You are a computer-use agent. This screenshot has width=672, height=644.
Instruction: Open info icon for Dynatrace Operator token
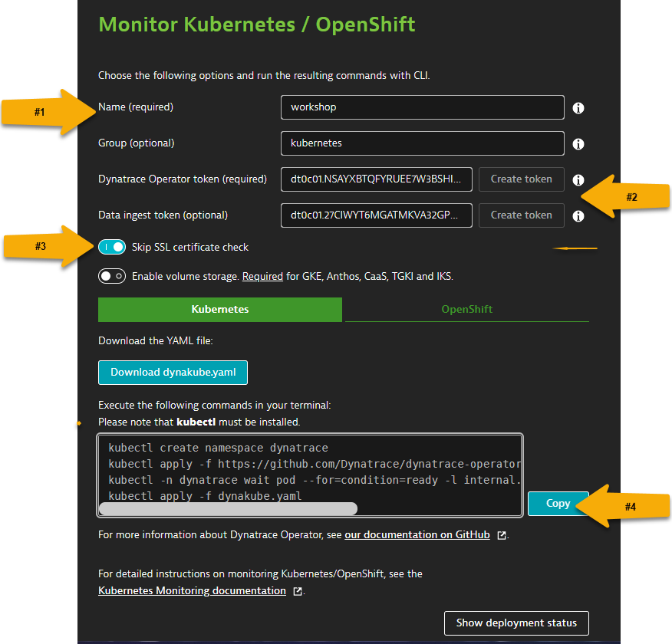[x=578, y=180]
